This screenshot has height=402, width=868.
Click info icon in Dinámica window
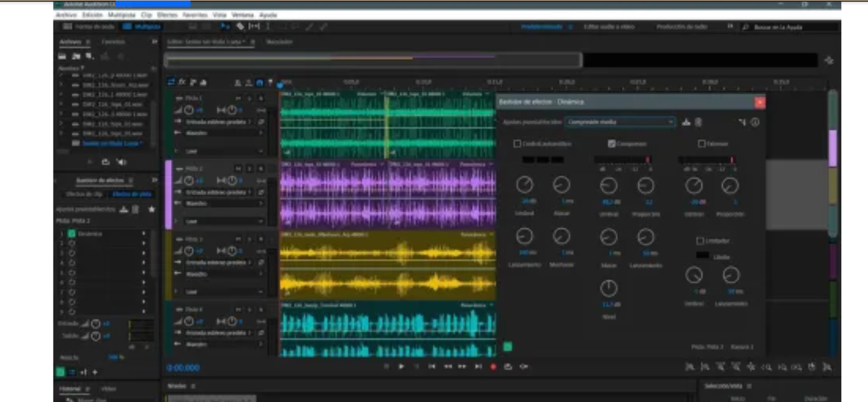pyautogui.click(x=755, y=122)
